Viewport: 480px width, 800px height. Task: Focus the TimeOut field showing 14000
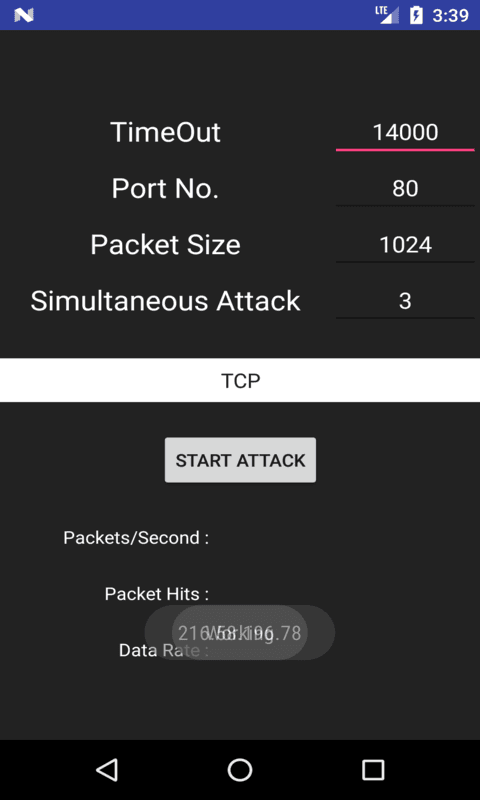[x=405, y=133]
